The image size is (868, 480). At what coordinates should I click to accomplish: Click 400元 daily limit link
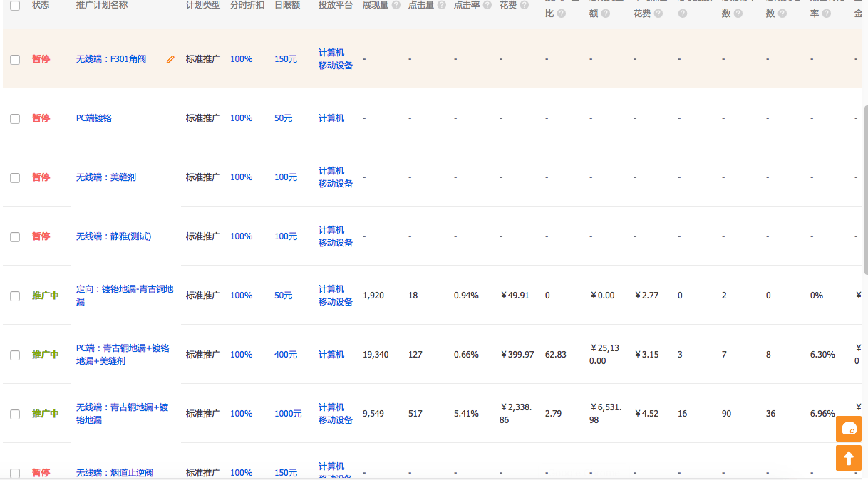pyautogui.click(x=286, y=355)
